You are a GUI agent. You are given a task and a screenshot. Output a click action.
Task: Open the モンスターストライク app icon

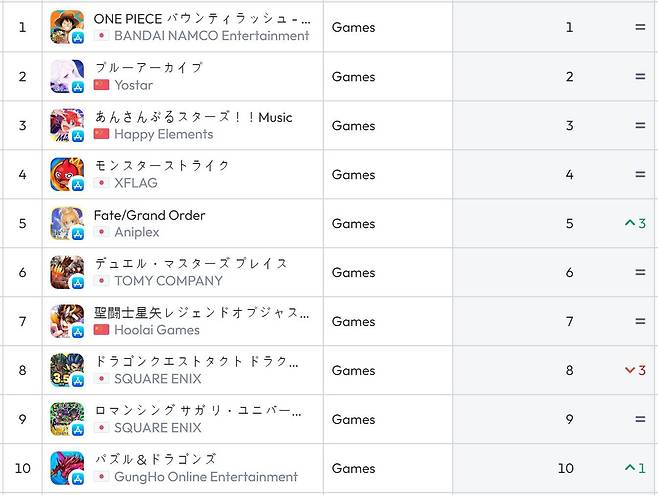coord(67,174)
